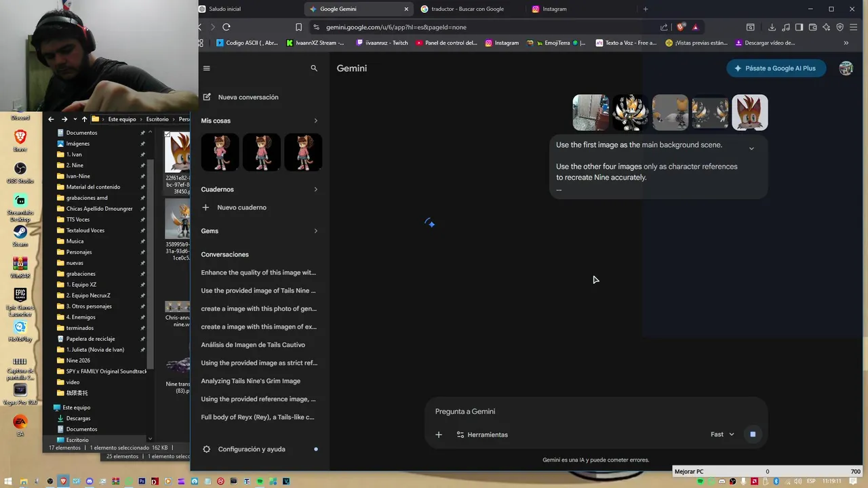Stop the response with the square button
This screenshot has width=868, height=488.
[x=753, y=434]
